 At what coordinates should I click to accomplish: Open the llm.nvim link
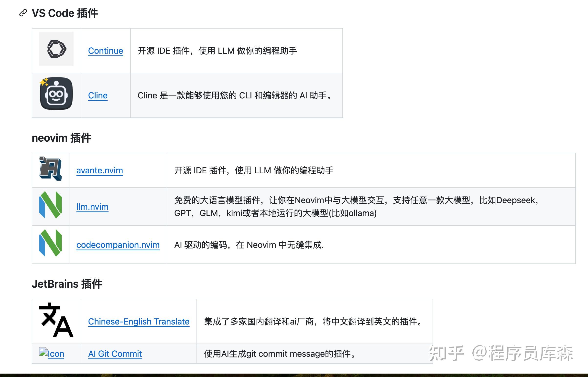(x=93, y=206)
